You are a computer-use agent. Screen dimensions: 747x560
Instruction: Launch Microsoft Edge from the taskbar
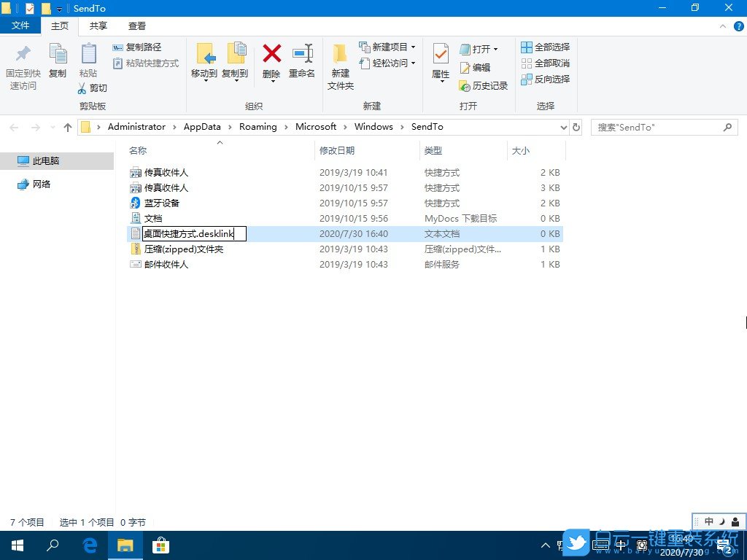(89, 545)
